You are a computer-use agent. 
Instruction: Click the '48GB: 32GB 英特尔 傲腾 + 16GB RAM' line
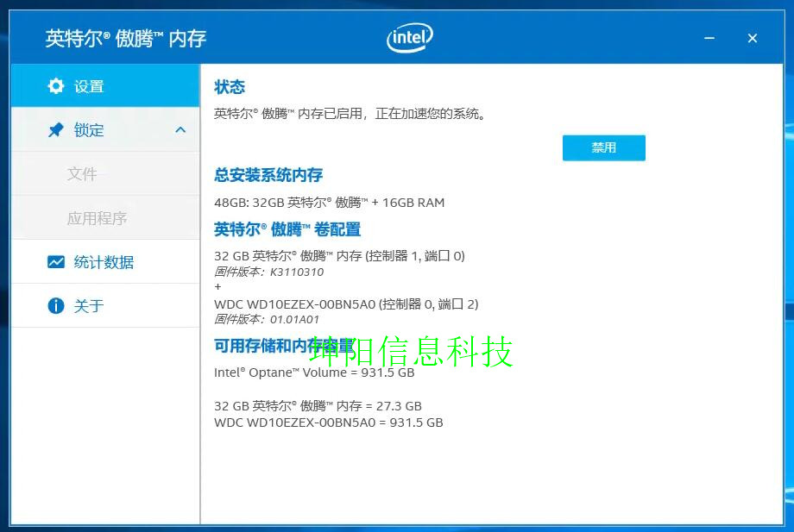[329, 203]
